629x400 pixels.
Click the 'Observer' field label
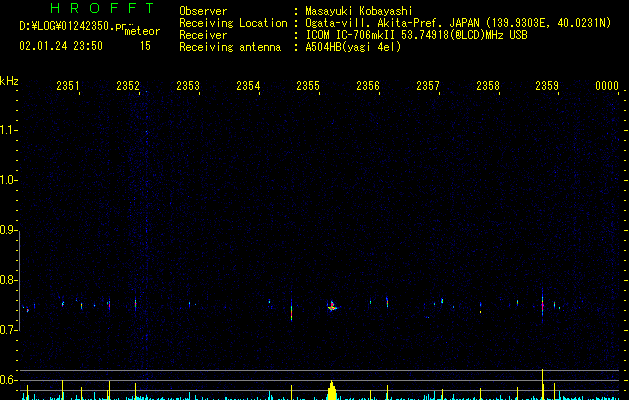pyautogui.click(x=203, y=11)
